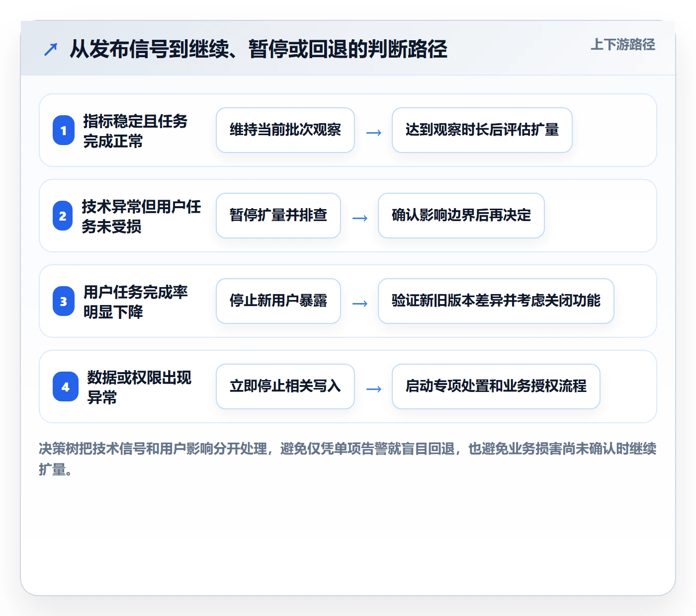Click the arrow after 立即停止相关写入
The height and width of the screenshot is (616, 696).
[373, 389]
